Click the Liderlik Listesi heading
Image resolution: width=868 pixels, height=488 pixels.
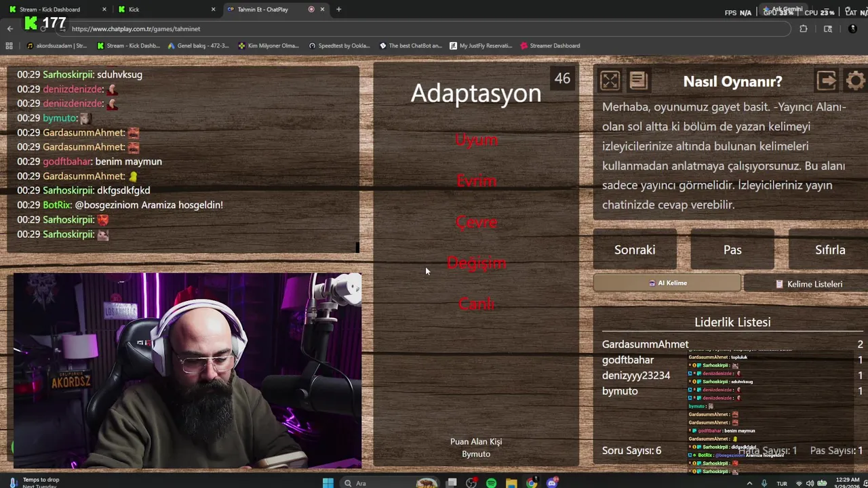[732, 323]
